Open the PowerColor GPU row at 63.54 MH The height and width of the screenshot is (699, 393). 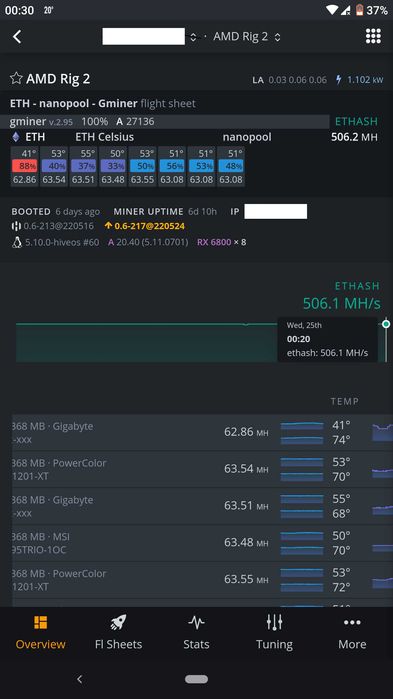(202, 469)
